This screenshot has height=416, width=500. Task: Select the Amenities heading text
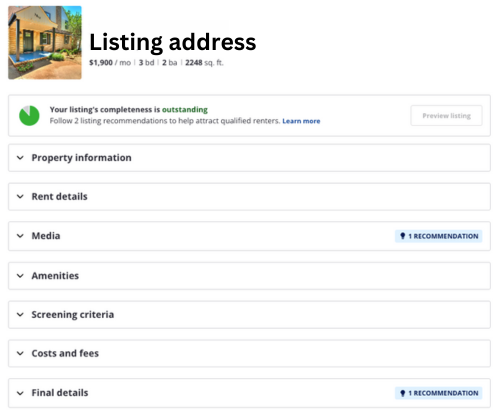pyautogui.click(x=55, y=276)
